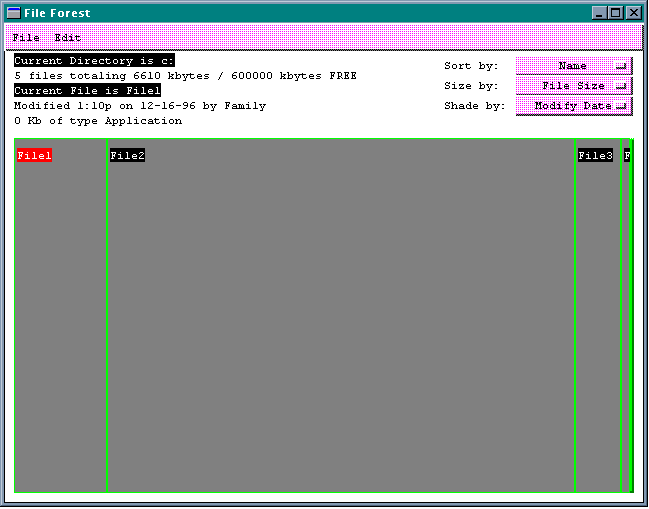Maximize the File Forest window
Viewport: 649px width, 509px height.
pyautogui.click(x=615, y=13)
